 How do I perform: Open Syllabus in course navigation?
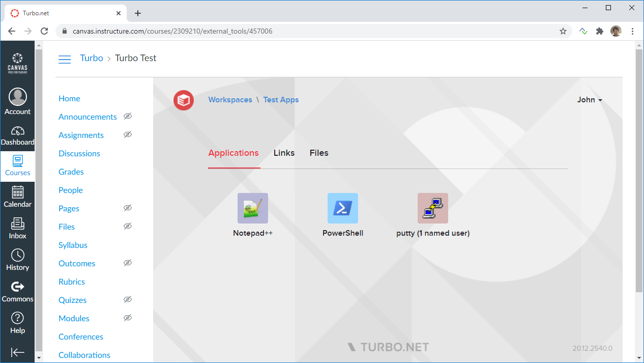click(x=73, y=245)
